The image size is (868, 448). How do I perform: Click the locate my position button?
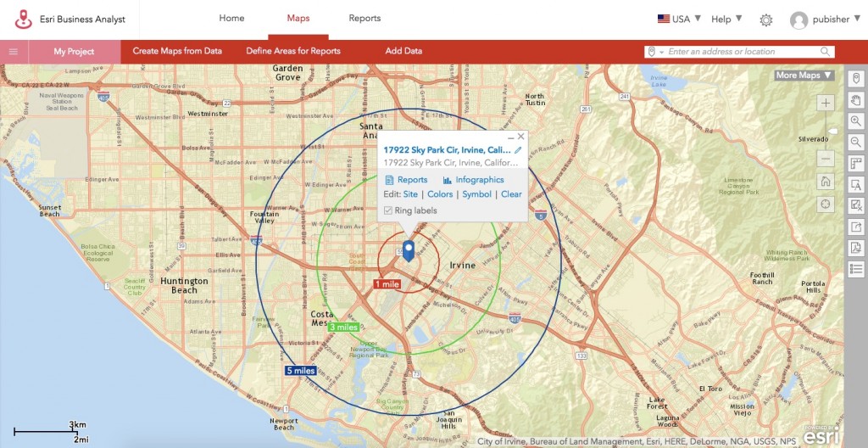(x=826, y=204)
